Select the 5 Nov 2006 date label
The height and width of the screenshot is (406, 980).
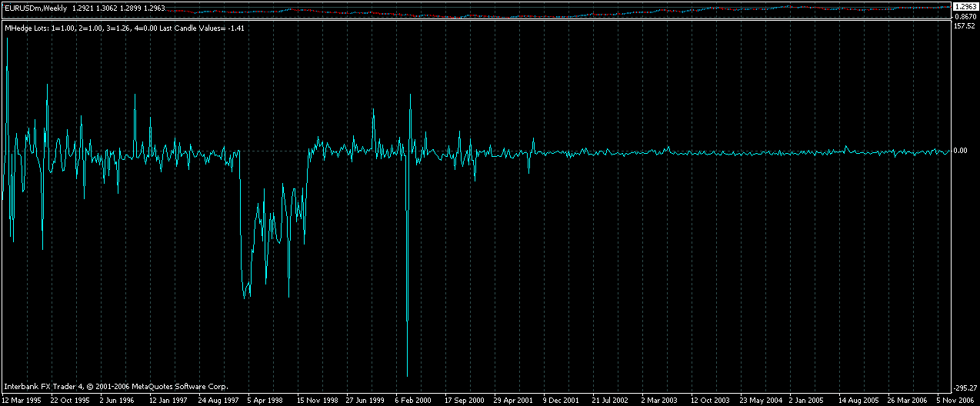point(955,400)
